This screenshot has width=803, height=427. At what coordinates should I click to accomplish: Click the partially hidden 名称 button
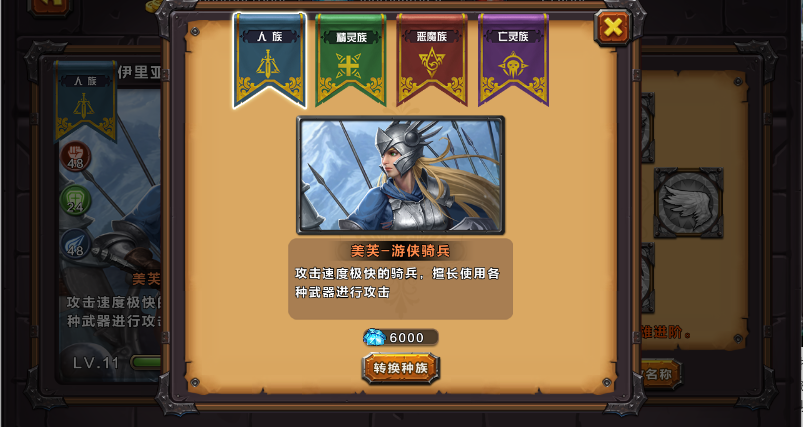661,374
